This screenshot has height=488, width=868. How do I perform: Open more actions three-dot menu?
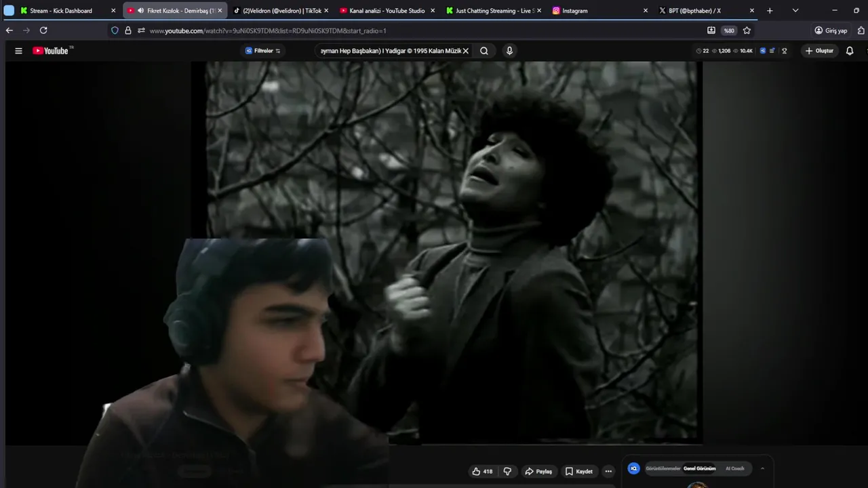click(x=608, y=471)
